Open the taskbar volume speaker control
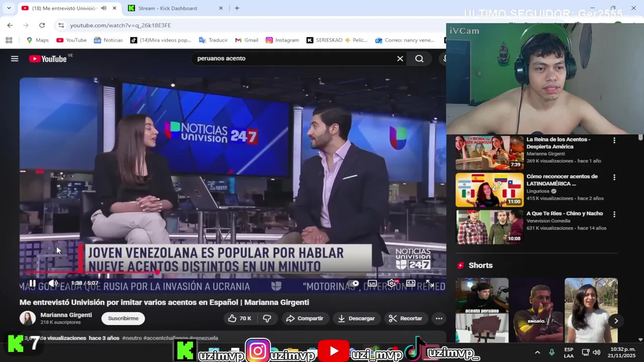Image resolution: width=644 pixels, height=362 pixels. coord(597,352)
